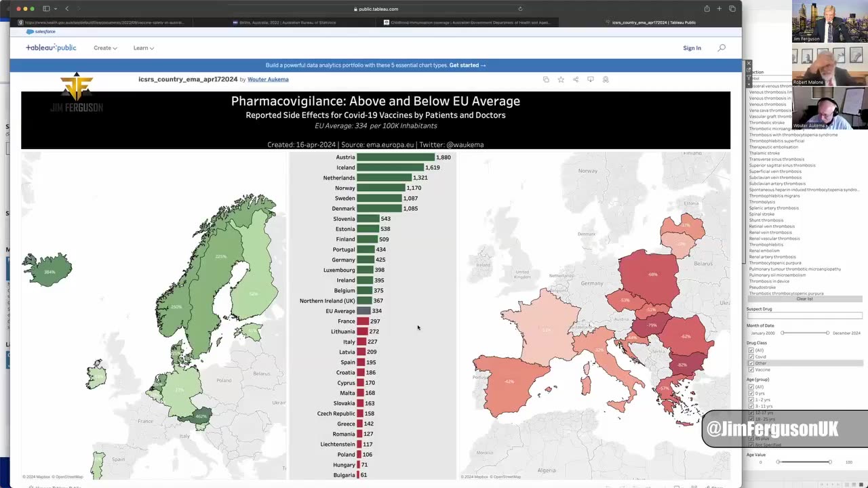Viewport: 868px width, 488px height.
Task: Click the Suspect Drug input field
Action: coord(804,315)
